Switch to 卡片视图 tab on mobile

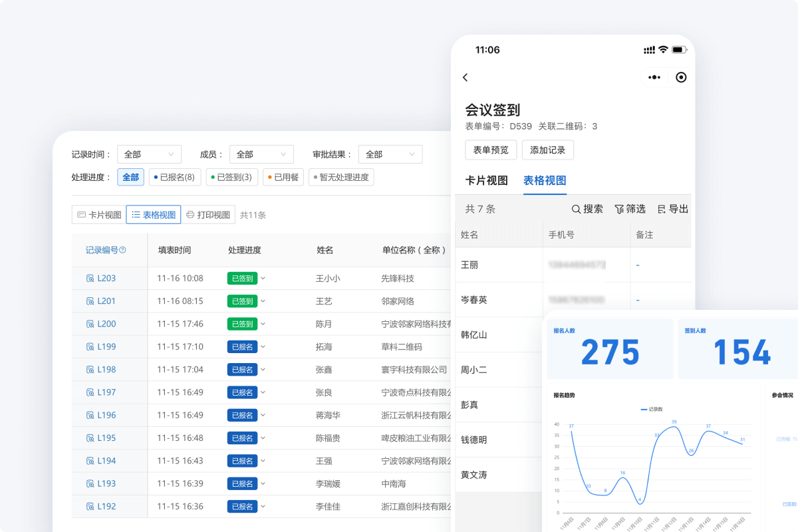(x=486, y=181)
